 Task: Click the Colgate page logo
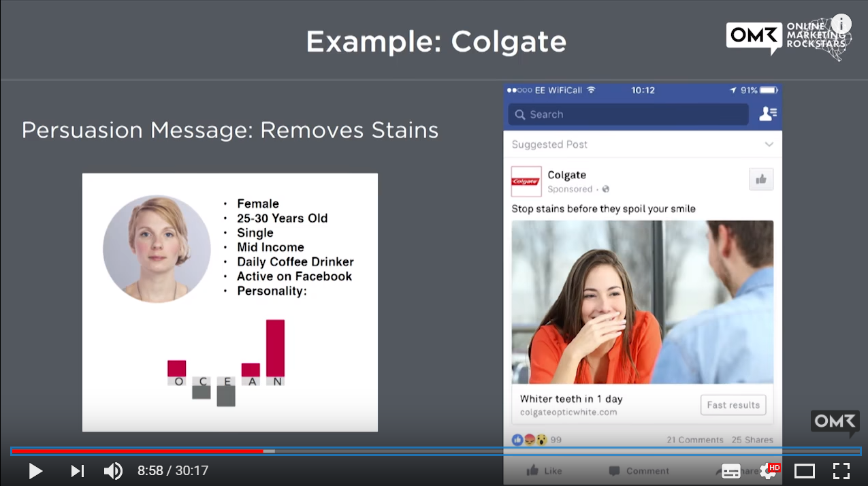[x=526, y=181]
